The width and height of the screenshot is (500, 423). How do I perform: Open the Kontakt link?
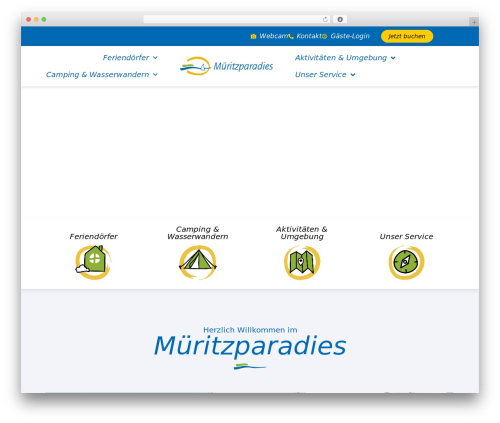point(309,36)
